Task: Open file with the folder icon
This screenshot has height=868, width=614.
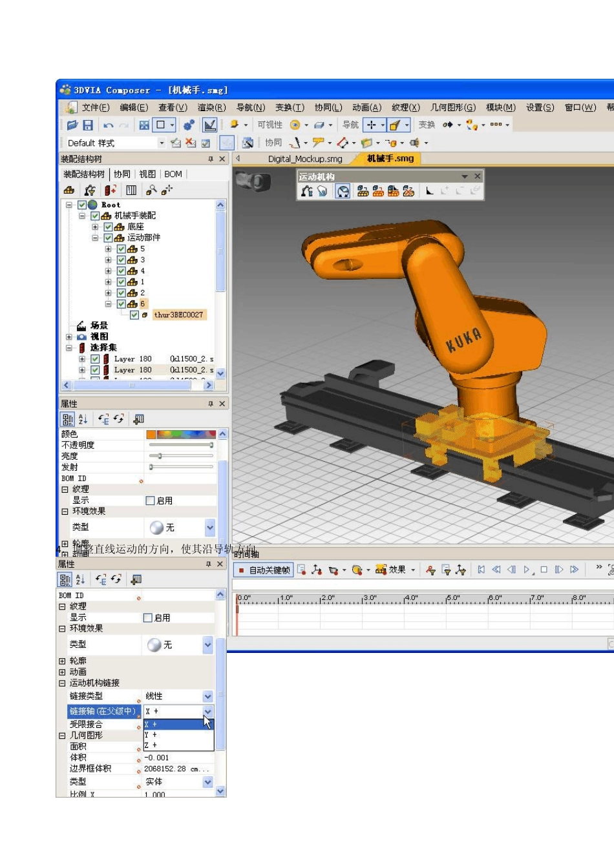Action: coord(72,125)
